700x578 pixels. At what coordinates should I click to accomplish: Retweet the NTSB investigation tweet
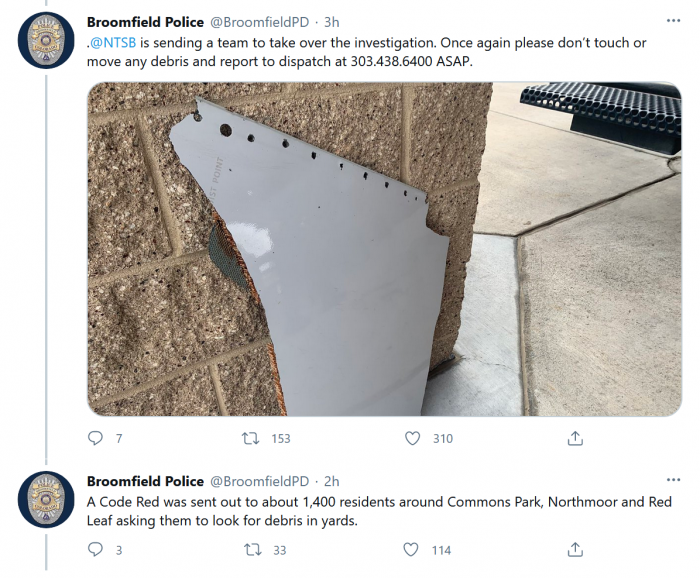(250, 439)
